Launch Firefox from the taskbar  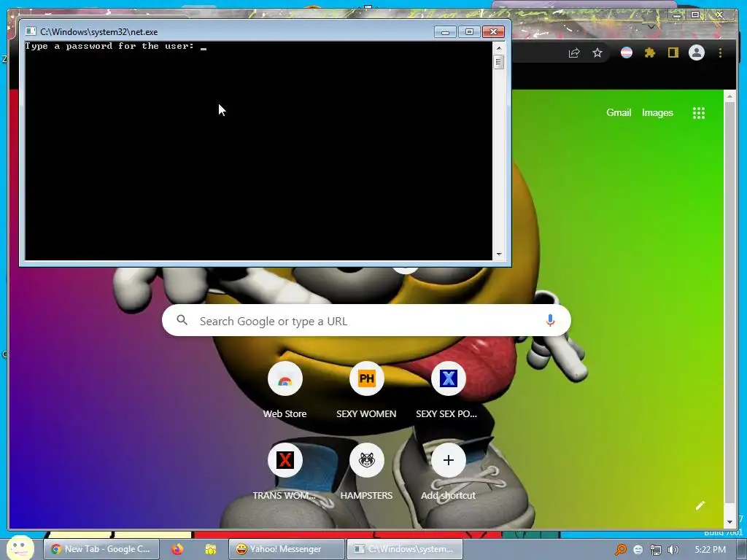[177, 549]
